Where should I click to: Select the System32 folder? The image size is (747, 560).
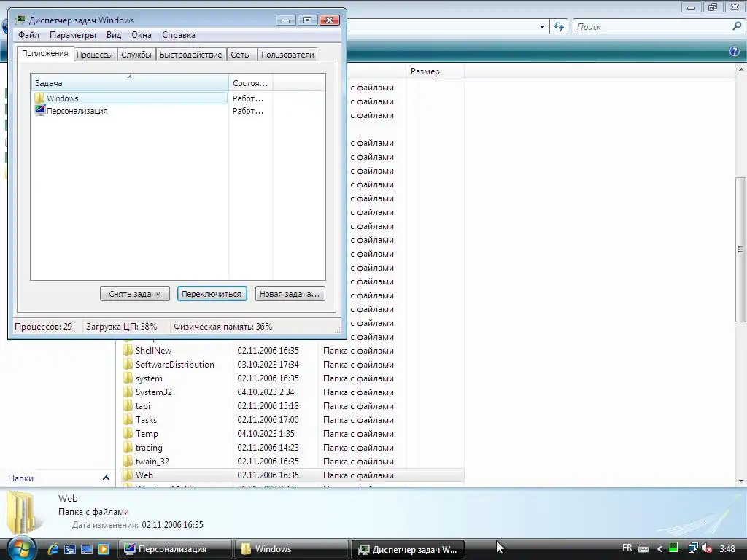[153, 392]
